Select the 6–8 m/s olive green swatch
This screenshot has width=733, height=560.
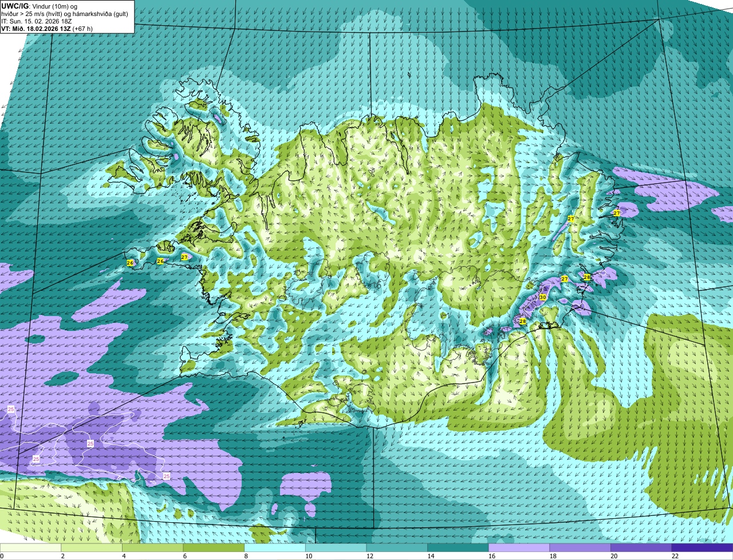pyautogui.click(x=214, y=548)
